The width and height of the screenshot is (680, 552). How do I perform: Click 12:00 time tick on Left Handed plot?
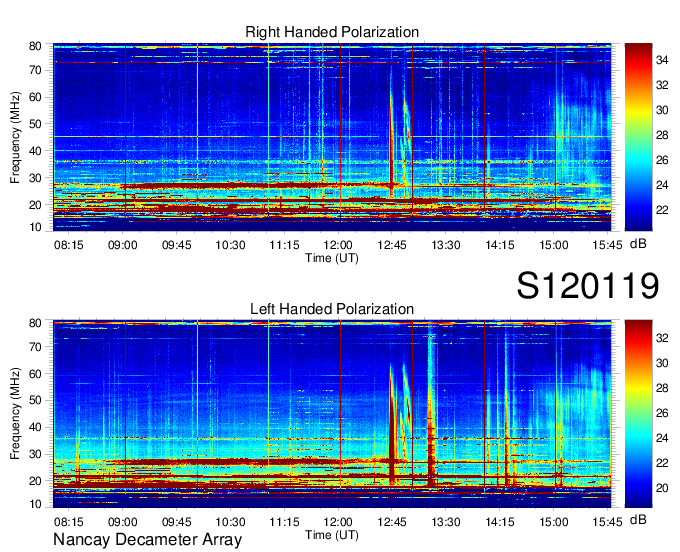pos(338,522)
